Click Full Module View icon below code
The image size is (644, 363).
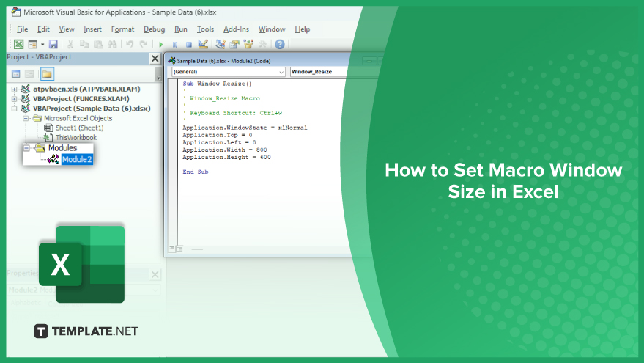(180, 249)
